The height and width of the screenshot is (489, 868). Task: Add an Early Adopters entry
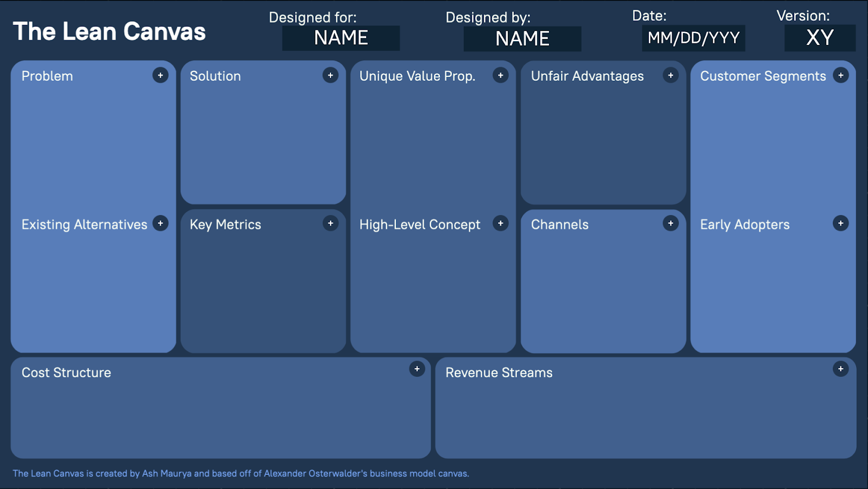pos(841,223)
